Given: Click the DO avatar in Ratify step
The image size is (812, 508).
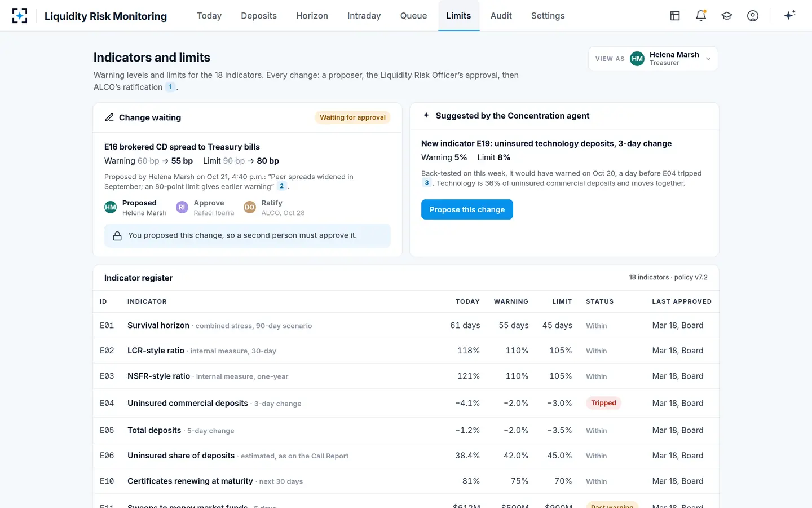Looking at the screenshot, I should (x=250, y=207).
